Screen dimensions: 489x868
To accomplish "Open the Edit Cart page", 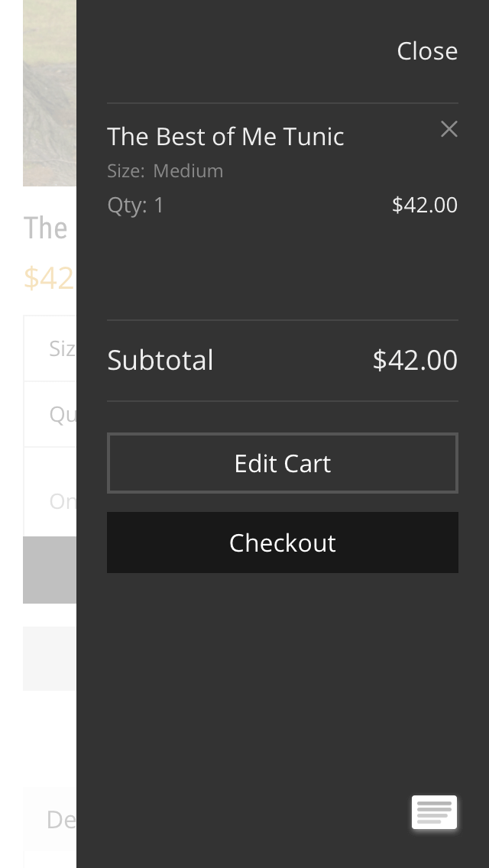I will (x=283, y=463).
